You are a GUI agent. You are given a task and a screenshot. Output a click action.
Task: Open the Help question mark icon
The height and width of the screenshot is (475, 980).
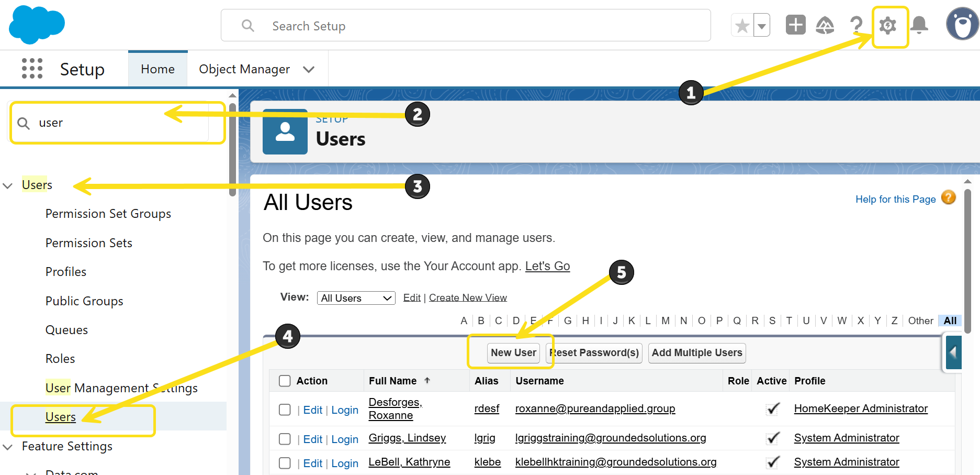[x=856, y=25]
